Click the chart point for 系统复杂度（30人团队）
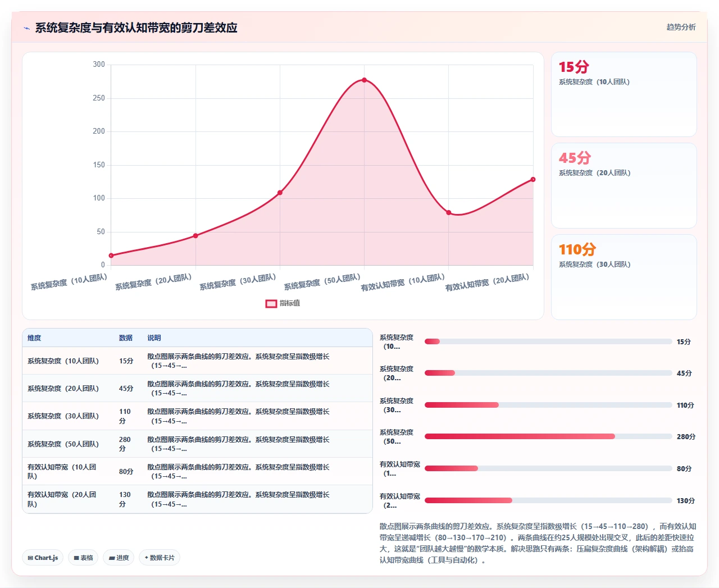The image size is (719, 588). pos(280,193)
